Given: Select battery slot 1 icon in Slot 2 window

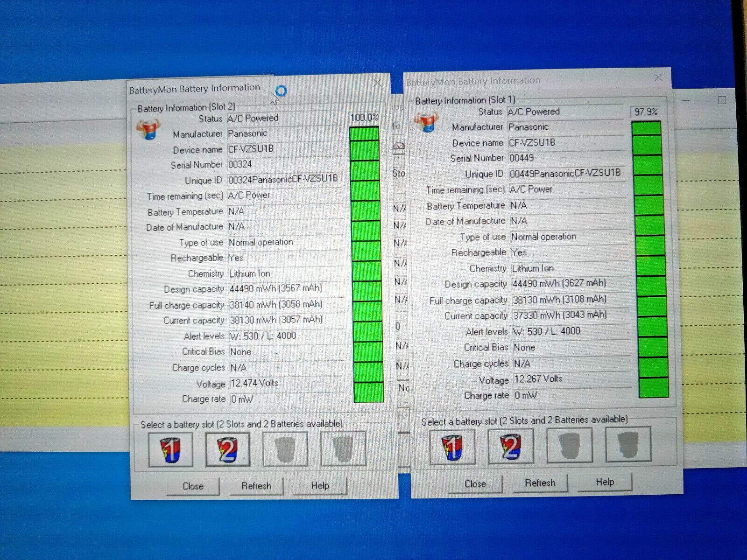Looking at the screenshot, I should [170, 450].
